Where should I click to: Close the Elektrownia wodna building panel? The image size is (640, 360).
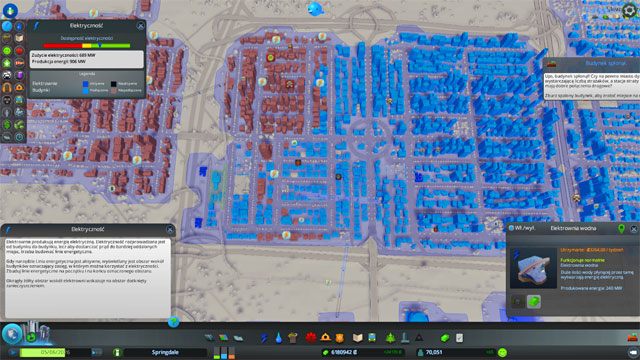634,229
